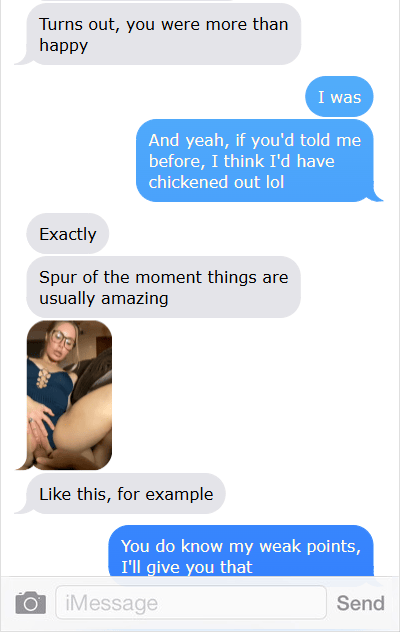
Task: Open the photo attachment in the chat
Action: [69, 395]
